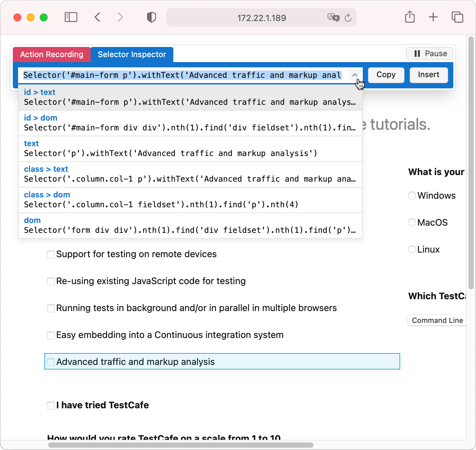Switch to the Selector Inspector tab

click(132, 55)
